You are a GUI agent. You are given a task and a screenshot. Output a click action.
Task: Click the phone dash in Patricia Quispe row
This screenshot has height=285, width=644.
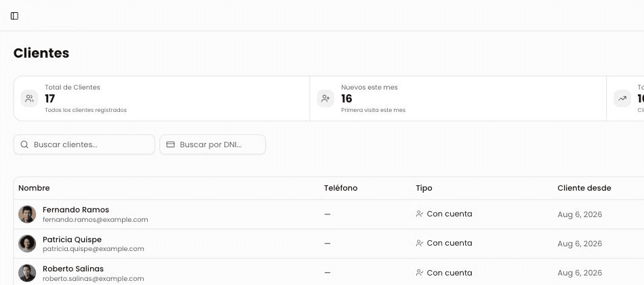327,244
